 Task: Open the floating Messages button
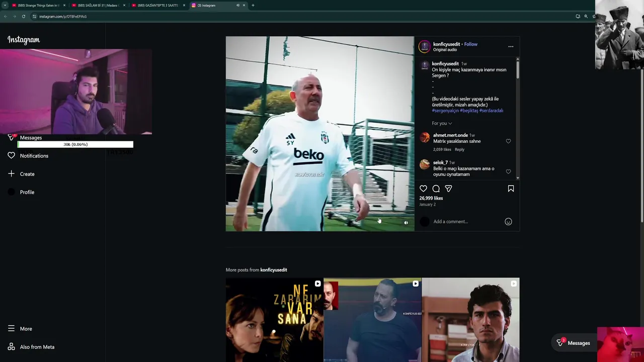(x=573, y=343)
